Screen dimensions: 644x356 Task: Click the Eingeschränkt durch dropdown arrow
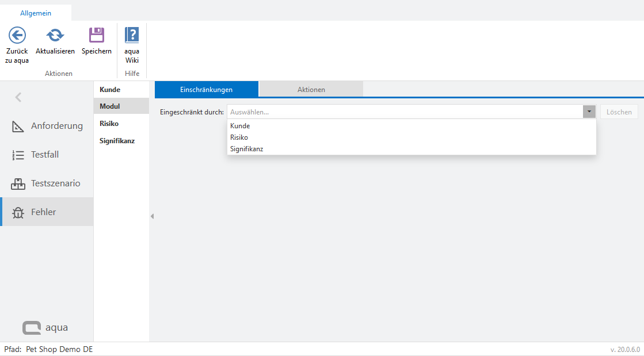[589, 112]
